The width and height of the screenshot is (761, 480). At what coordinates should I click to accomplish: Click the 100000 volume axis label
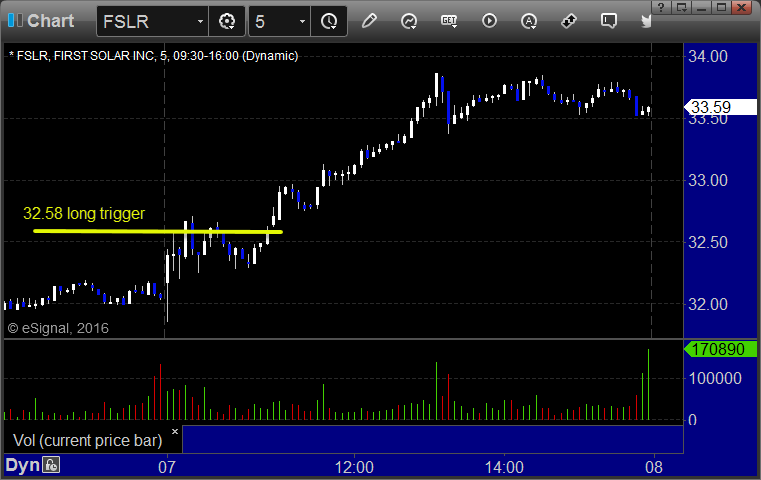tap(715, 378)
